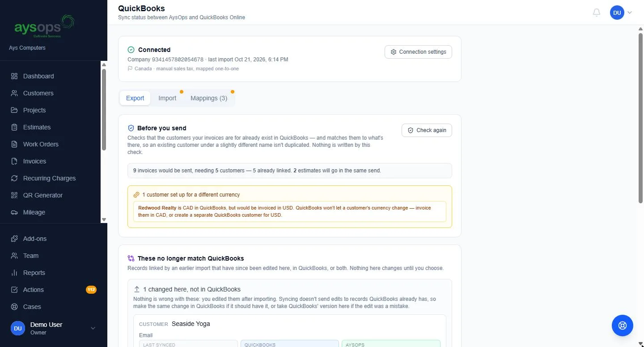644x347 pixels.
Task: Click the Customers people icon
Action: tap(14, 93)
